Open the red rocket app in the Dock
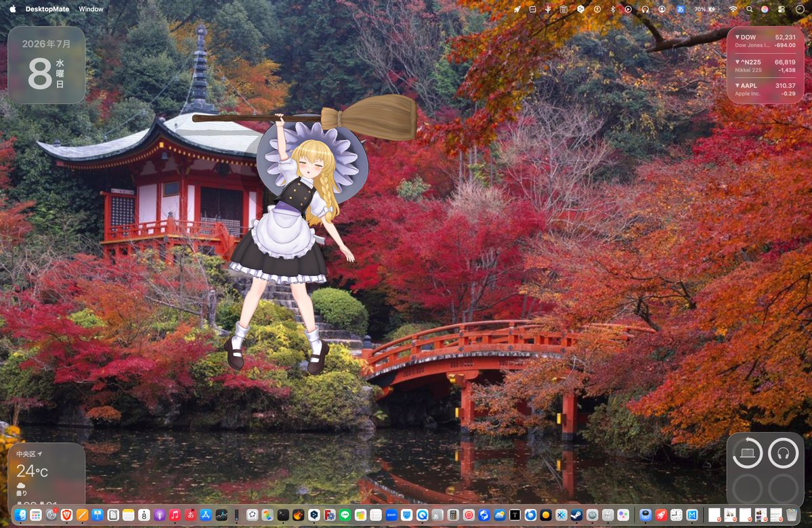This screenshot has width=812, height=528. (x=661, y=515)
